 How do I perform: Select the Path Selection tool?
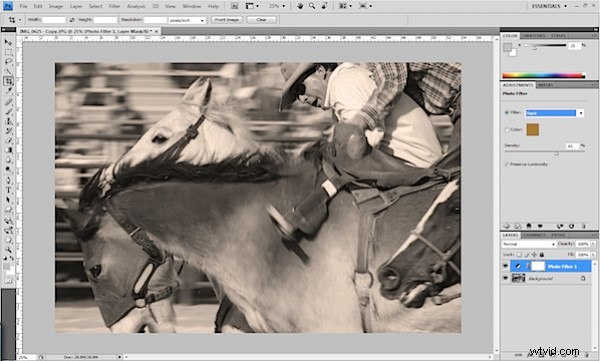tap(8, 200)
